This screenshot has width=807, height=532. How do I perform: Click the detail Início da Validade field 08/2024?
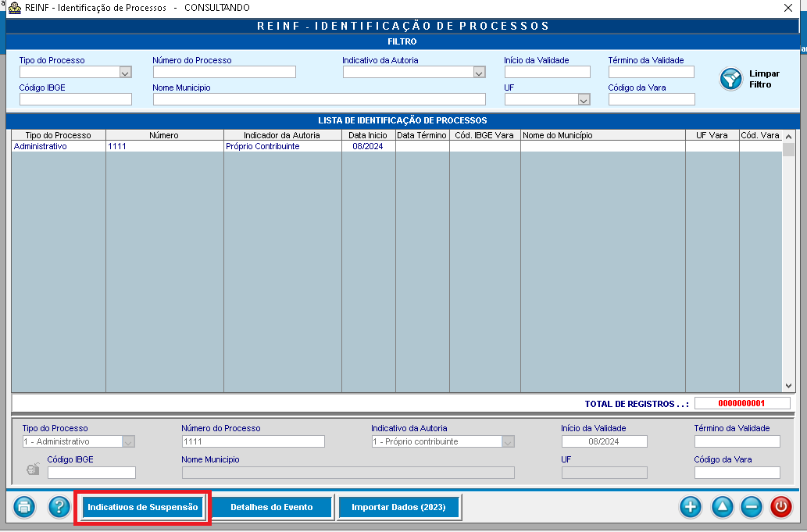pyautogui.click(x=604, y=441)
